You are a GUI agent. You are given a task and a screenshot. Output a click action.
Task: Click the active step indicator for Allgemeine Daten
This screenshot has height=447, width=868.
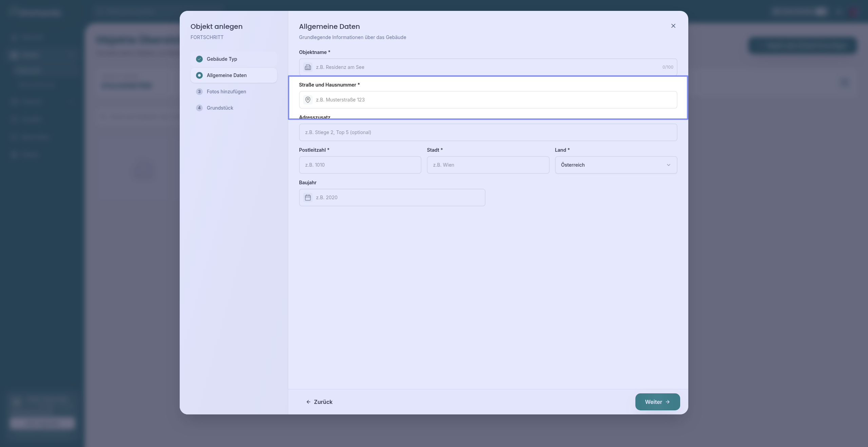(199, 75)
